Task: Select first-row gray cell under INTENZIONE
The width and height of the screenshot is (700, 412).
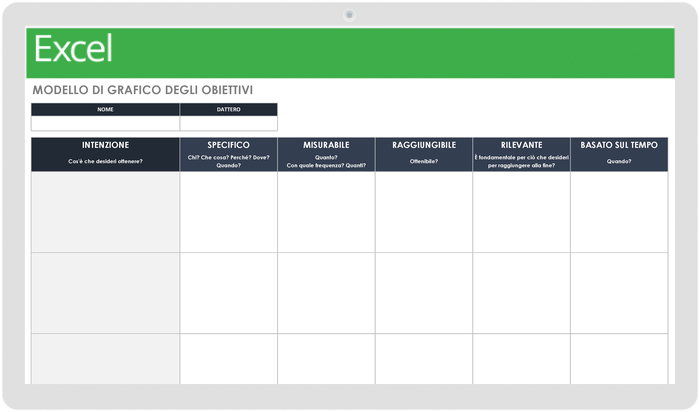Action: tap(105, 212)
